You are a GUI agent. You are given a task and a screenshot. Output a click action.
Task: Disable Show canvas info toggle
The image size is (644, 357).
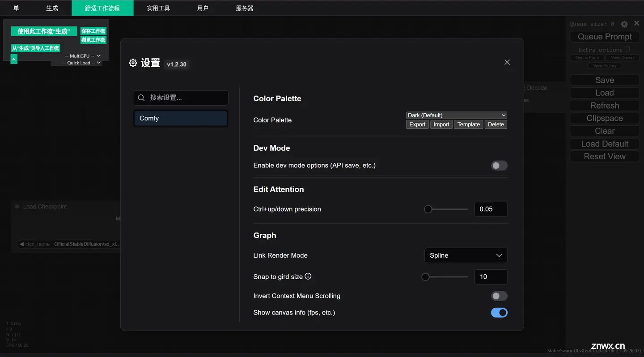(499, 313)
